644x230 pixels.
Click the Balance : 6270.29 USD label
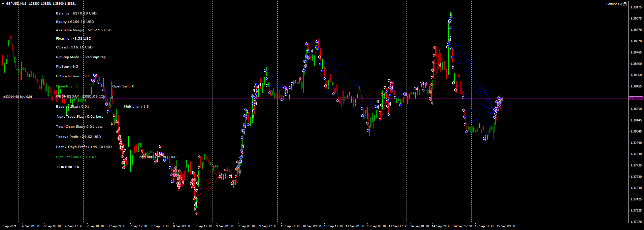coord(76,13)
